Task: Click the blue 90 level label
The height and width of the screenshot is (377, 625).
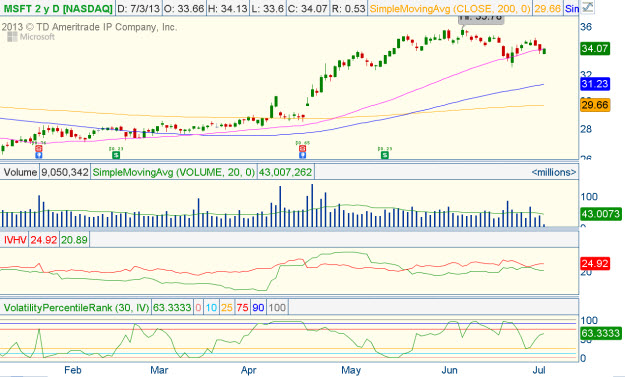Action: 258,307
